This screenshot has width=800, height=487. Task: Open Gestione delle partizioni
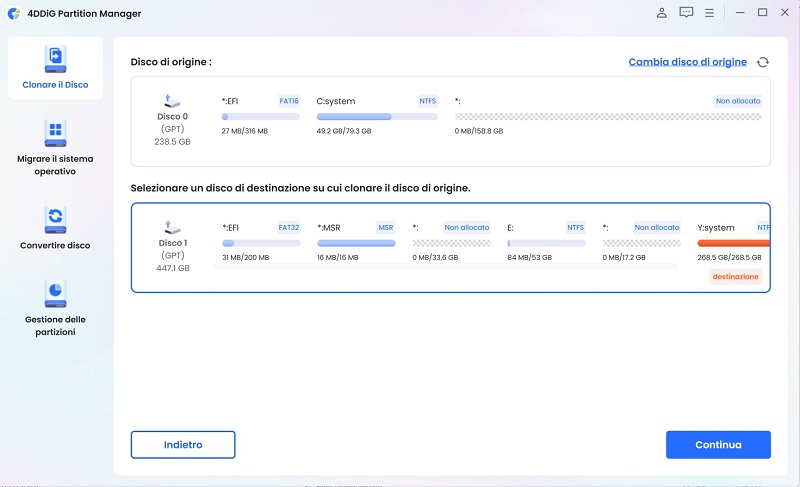tap(55, 293)
